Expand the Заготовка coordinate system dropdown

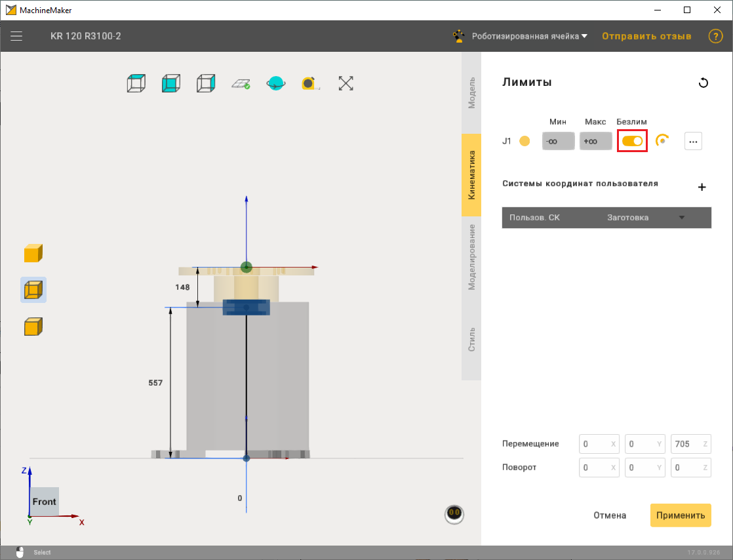(x=681, y=218)
